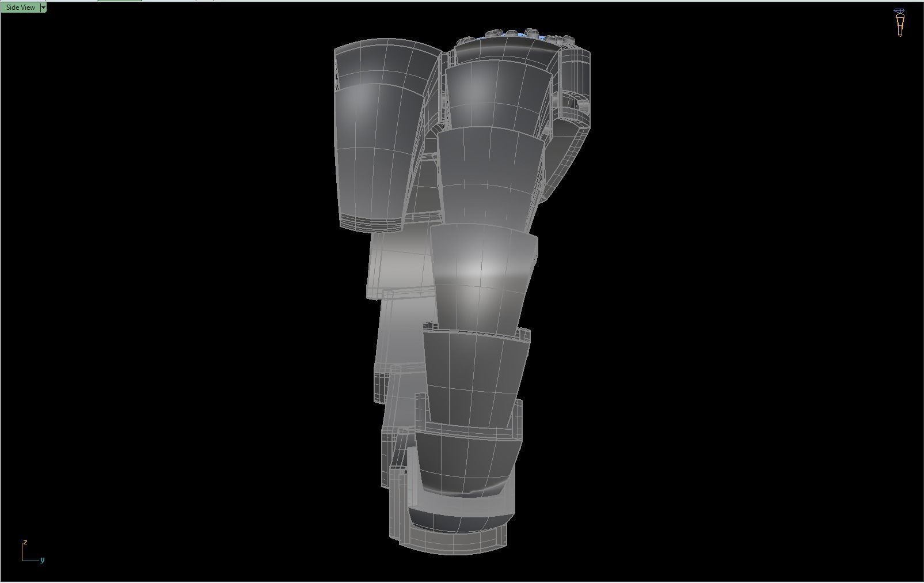Click the z/y axis orientation gizmo

[33, 552]
